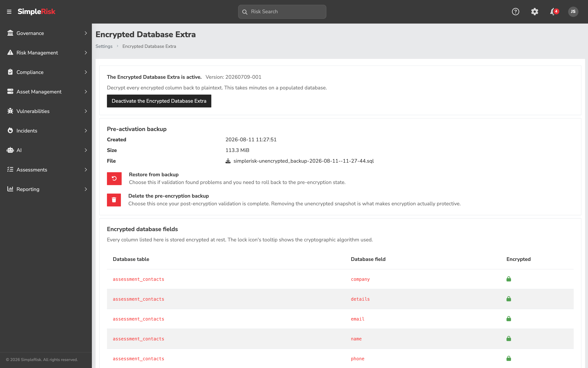Click the Restore from backup heading

(154, 174)
